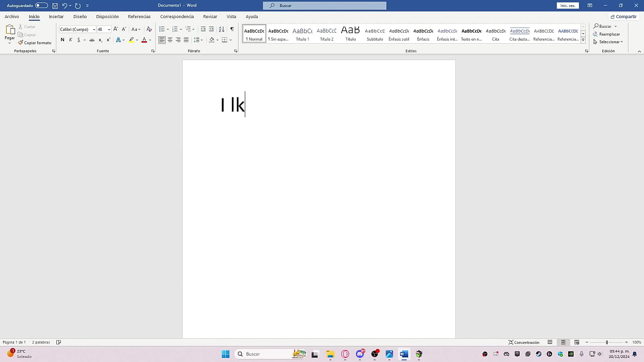The image size is (644, 362).
Task: Toggle bold formatting (N)
Action: click(62, 40)
